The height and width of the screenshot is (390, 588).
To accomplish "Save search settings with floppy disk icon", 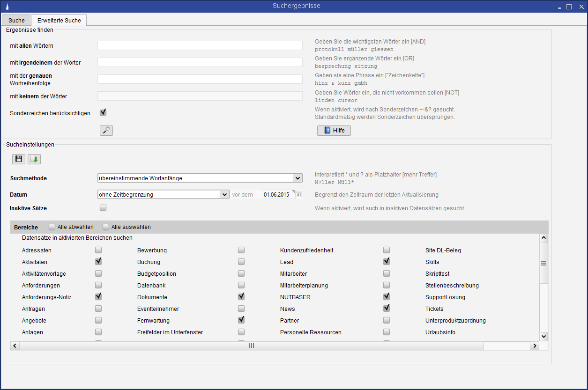I will (x=19, y=159).
